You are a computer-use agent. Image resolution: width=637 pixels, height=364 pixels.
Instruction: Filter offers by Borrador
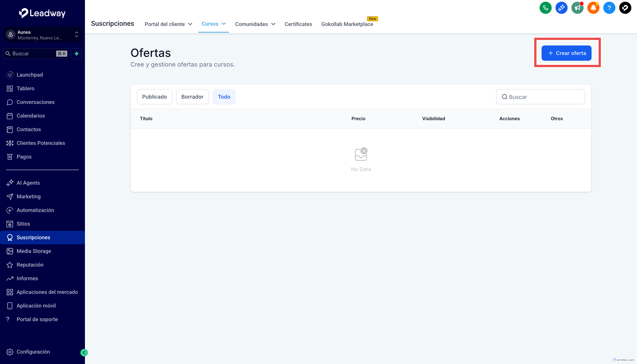point(192,97)
